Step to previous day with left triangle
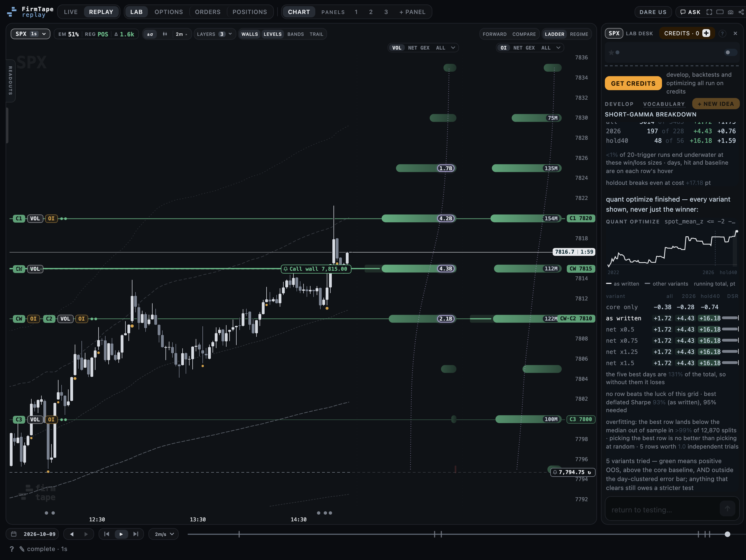Viewport: 746px width, 560px height. [71, 534]
